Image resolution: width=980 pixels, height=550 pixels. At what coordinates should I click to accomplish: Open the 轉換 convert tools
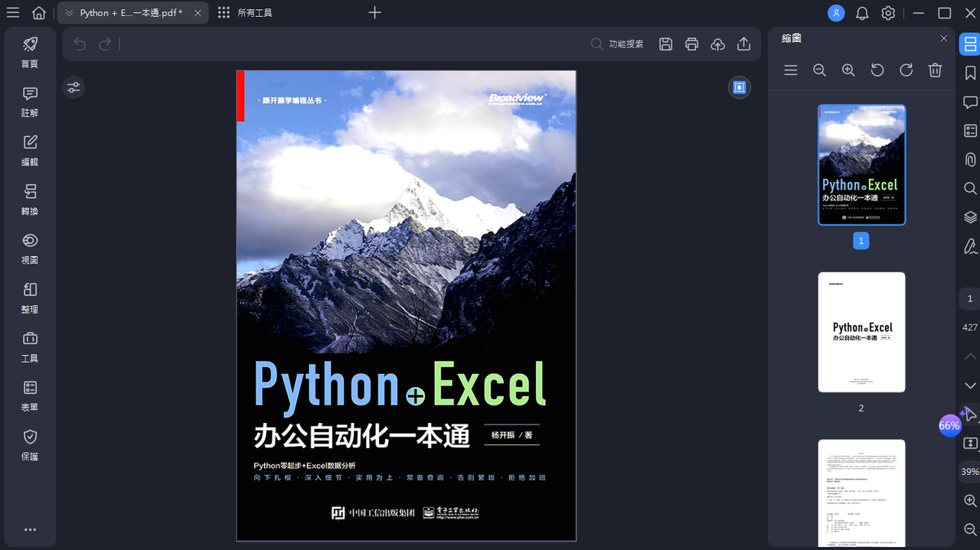(30, 199)
